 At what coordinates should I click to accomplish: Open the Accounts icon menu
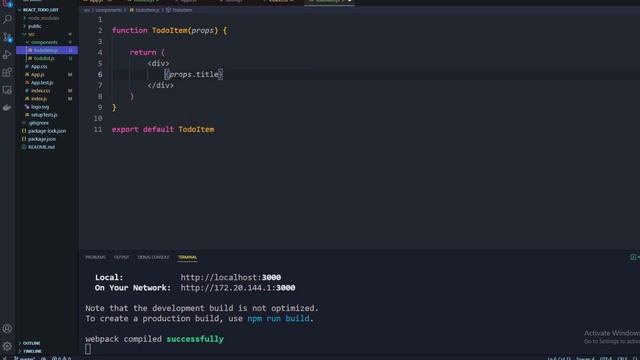pyautogui.click(x=7, y=329)
